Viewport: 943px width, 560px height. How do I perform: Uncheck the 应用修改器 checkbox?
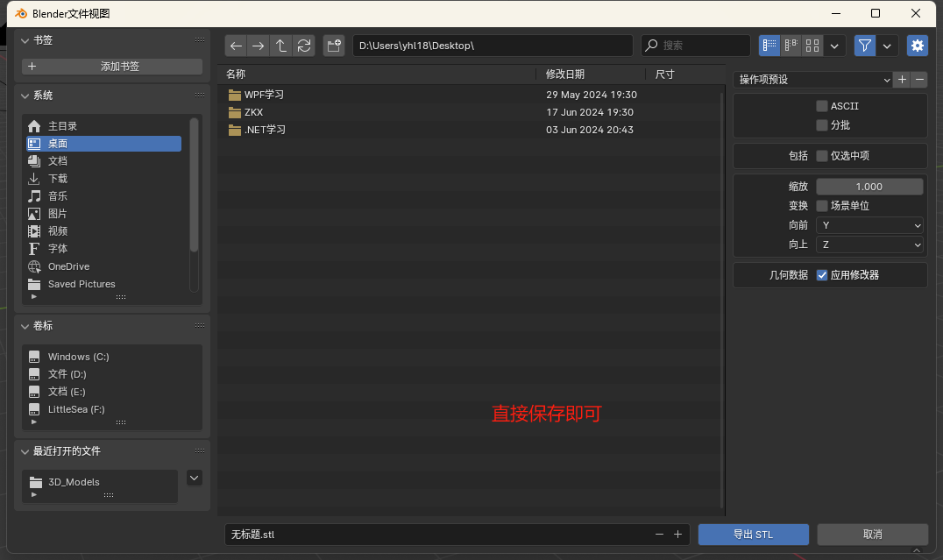(821, 274)
